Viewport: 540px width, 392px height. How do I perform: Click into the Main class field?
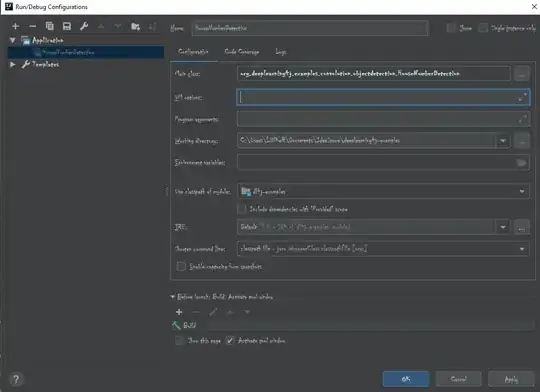pyautogui.click(x=374, y=74)
